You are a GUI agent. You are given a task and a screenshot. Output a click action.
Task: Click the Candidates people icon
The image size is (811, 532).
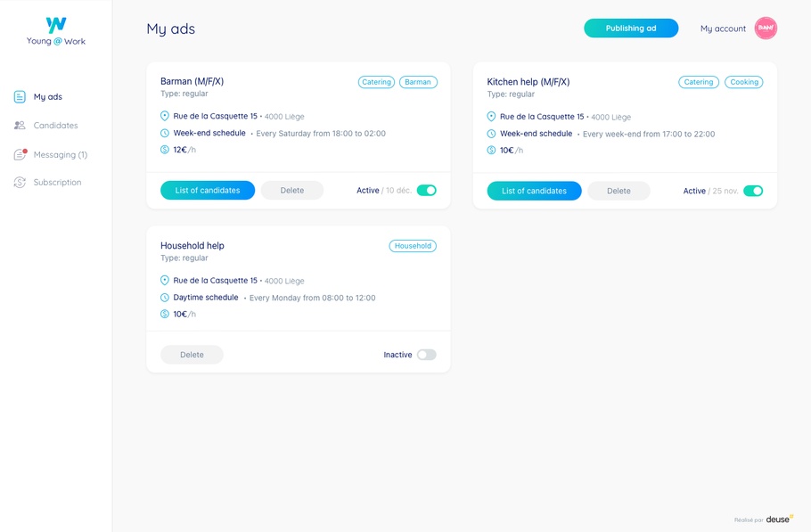(x=20, y=126)
